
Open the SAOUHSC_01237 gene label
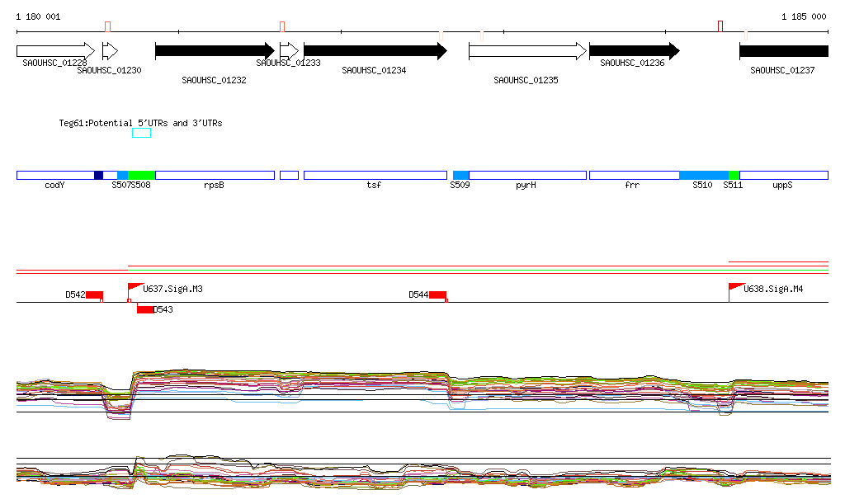tap(782, 71)
